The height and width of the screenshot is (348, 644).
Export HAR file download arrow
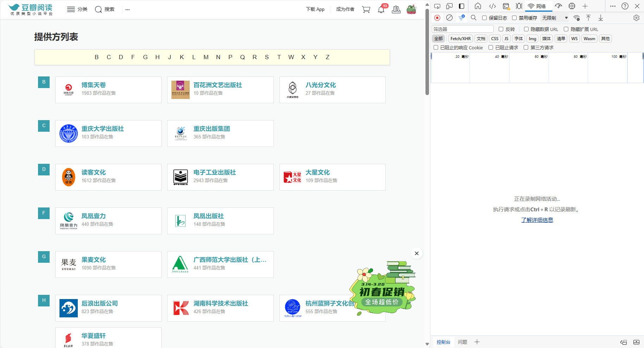[x=601, y=18]
